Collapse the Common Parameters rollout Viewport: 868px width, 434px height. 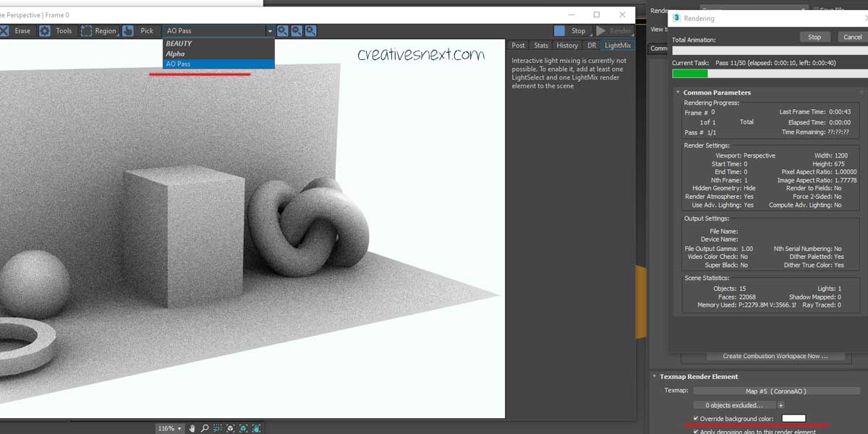point(678,93)
